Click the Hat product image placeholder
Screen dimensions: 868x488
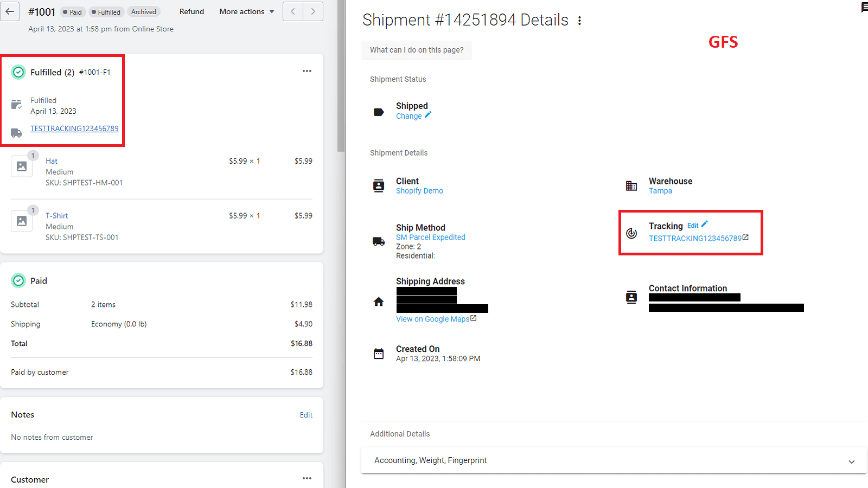[x=22, y=166]
